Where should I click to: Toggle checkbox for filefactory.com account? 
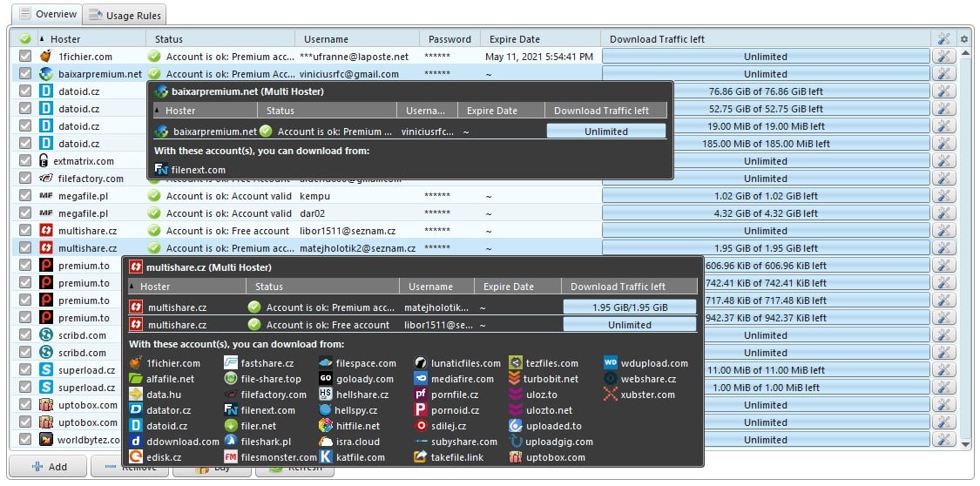click(25, 178)
